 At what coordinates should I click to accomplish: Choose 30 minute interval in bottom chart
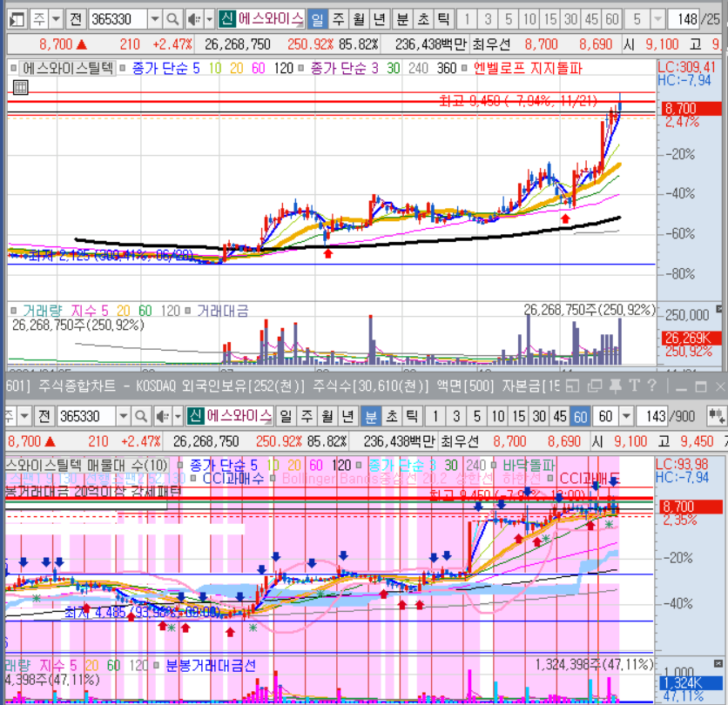539,416
